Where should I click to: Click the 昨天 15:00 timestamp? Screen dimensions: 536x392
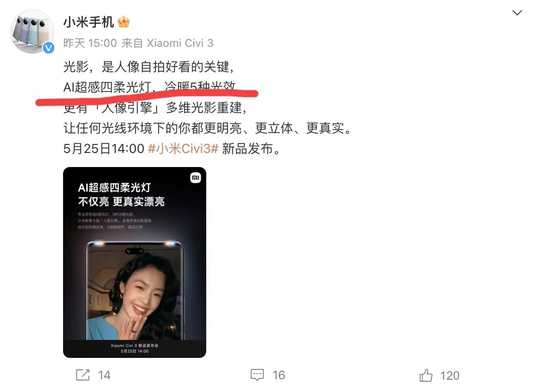pos(90,43)
